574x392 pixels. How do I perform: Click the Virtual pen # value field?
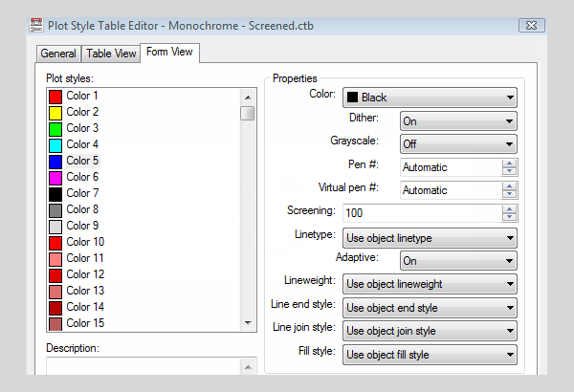pyautogui.click(x=451, y=190)
